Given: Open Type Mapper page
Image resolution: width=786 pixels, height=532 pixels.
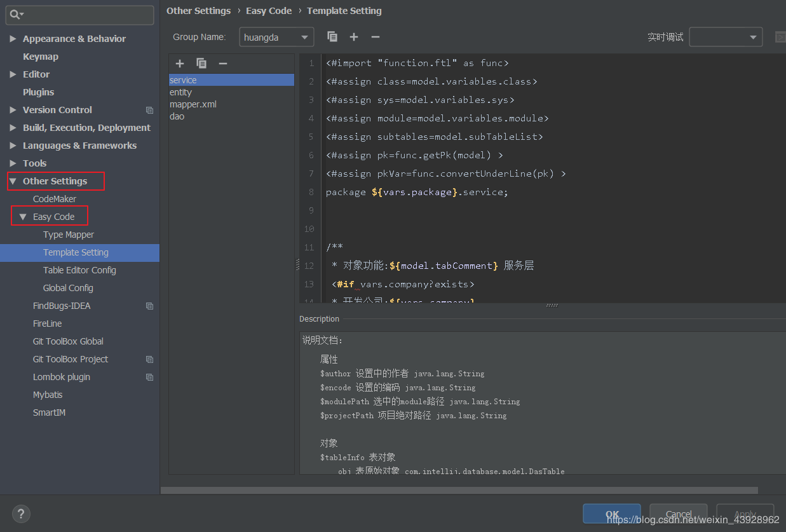Looking at the screenshot, I should (x=69, y=235).
